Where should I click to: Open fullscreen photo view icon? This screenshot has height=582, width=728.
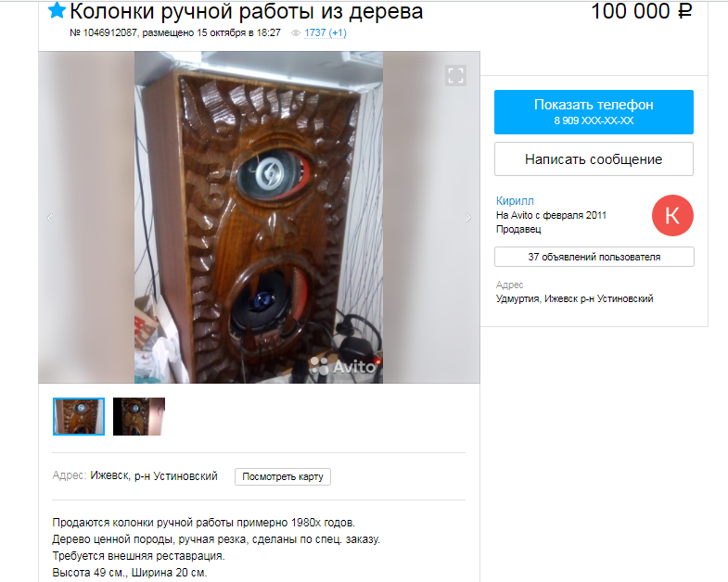click(x=455, y=75)
